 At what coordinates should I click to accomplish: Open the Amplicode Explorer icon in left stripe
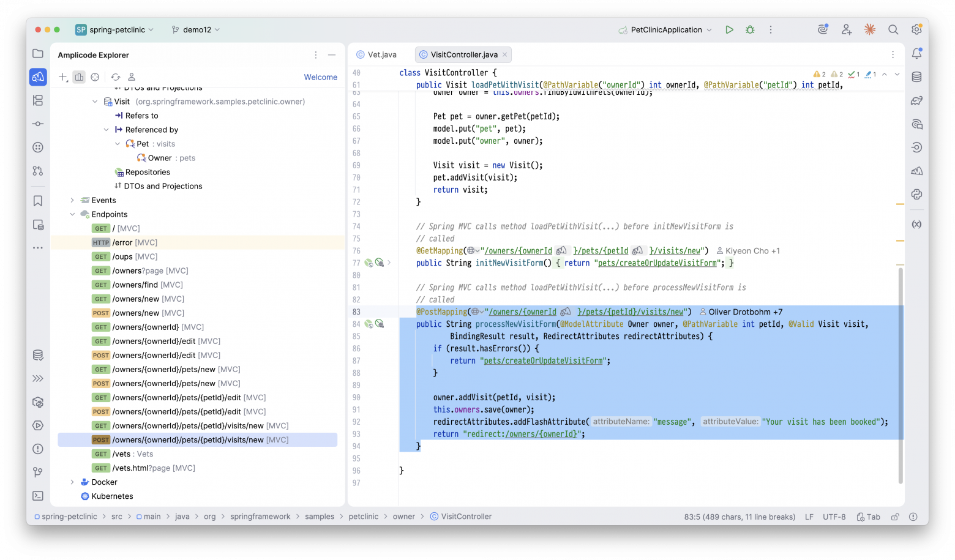click(x=38, y=77)
